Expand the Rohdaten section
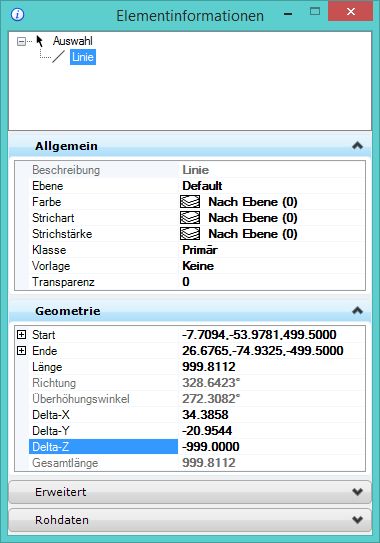Viewport: 380px width, 543px height. tap(357, 520)
